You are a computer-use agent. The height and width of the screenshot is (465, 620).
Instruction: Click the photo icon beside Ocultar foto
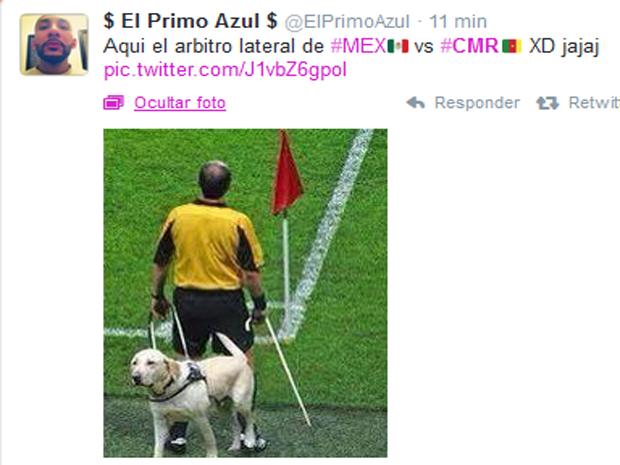click(113, 103)
